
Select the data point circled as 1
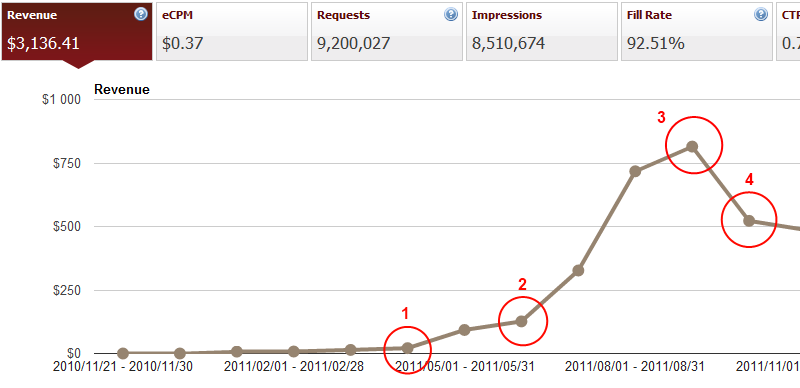[407, 348]
